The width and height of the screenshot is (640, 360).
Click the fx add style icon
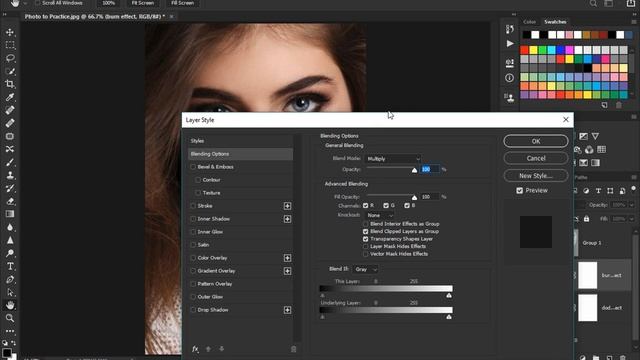pyautogui.click(x=195, y=349)
